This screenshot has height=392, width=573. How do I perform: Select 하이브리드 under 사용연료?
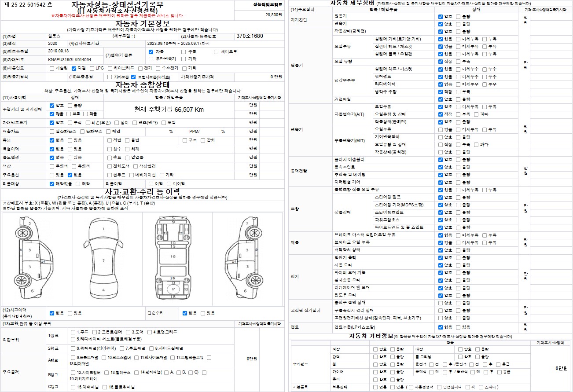pos(110,68)
